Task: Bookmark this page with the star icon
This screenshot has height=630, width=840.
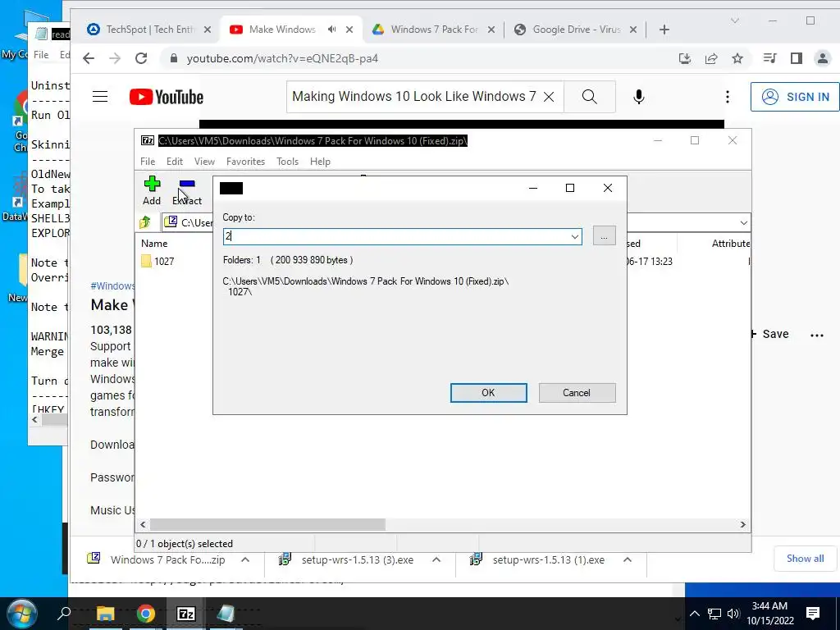Action: [737, 58]
